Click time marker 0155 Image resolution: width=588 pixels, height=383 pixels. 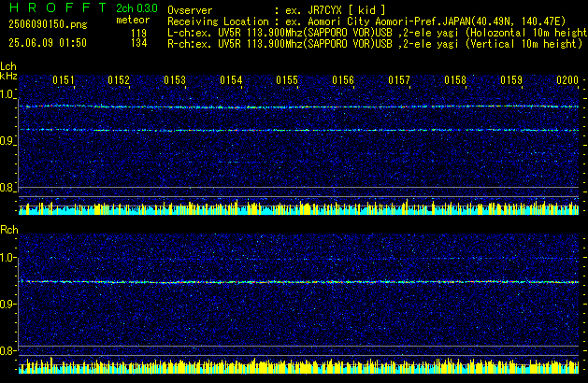coord(287,80)
